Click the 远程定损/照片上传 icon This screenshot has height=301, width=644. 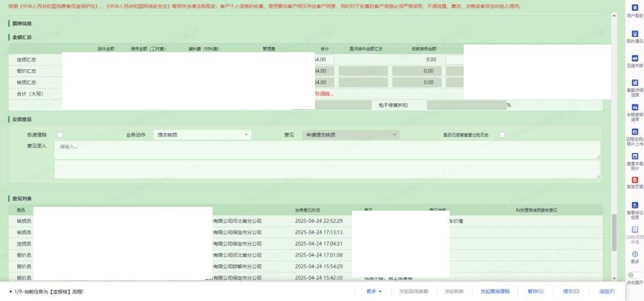tap(635, 132)
